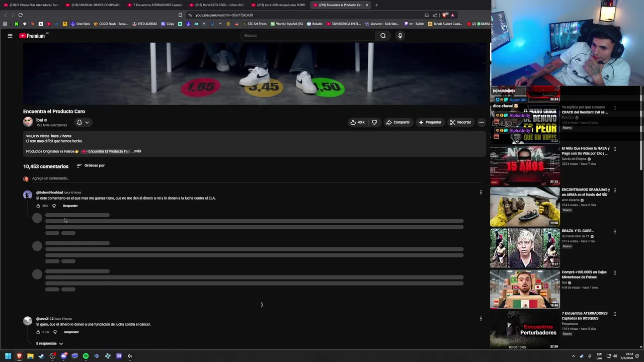644x362 pixels.
Task: Open the grenades and gun video thumbnail
Action: 525,207
